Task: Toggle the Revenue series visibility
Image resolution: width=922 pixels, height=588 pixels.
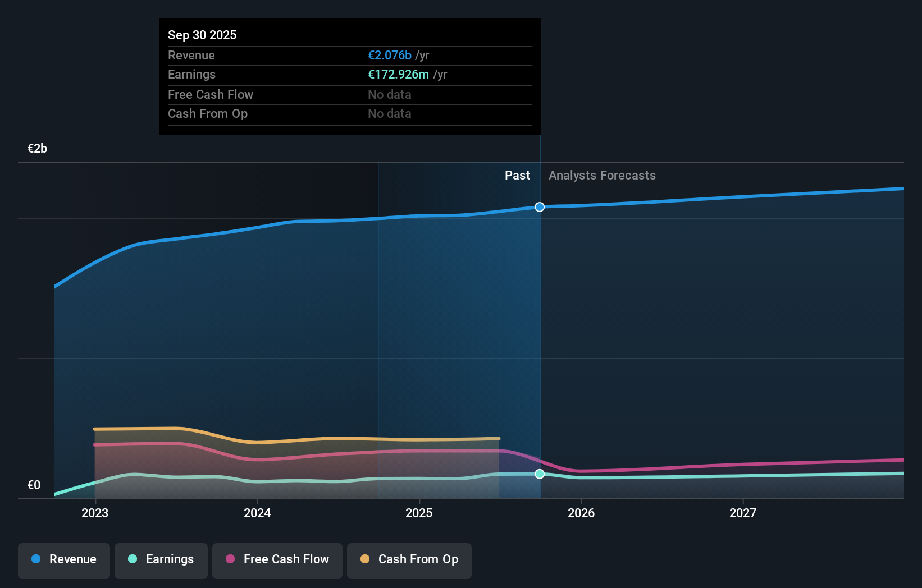Action: point(63,559)
